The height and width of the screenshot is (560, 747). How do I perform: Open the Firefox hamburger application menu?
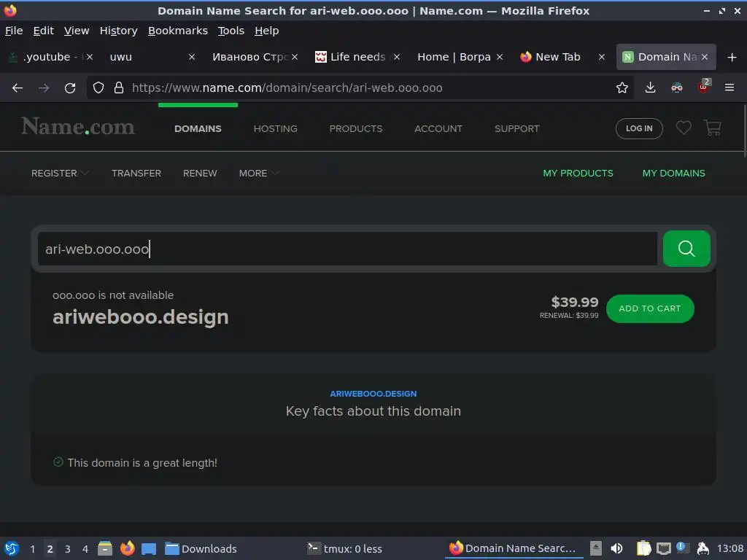coord(729,87)
